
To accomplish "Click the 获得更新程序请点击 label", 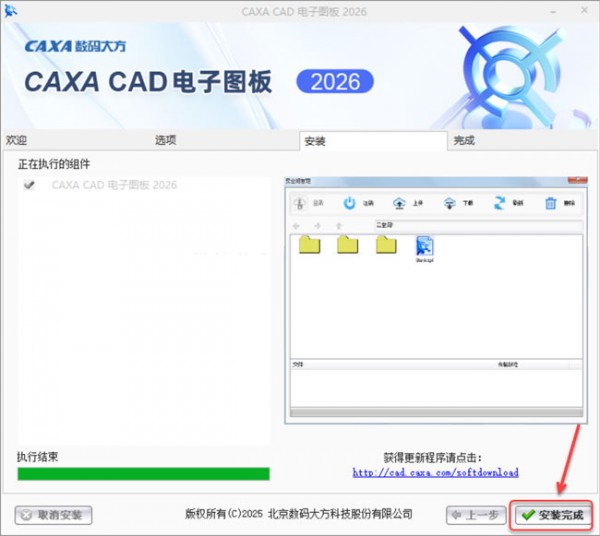I will click(432, 457).
